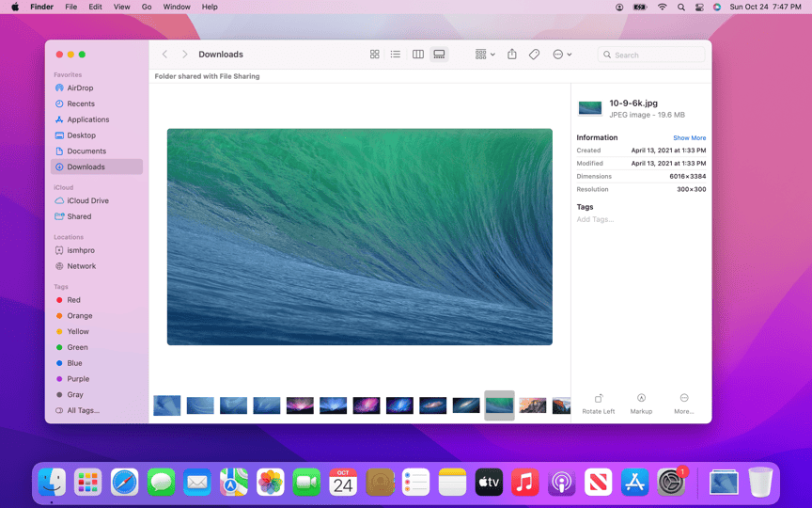The image size is (812, 508).
Task: Select the Gray tag in sidebar
Action: click(x=97, y=395)
